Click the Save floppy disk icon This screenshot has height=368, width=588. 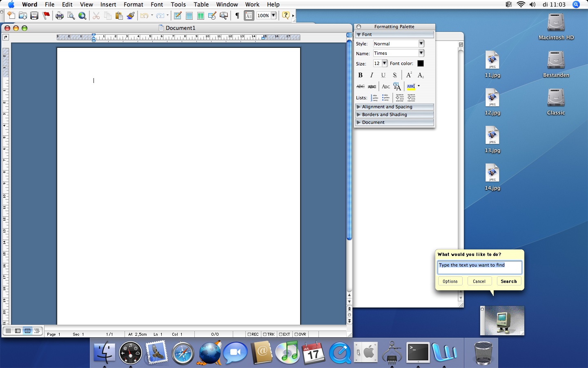pyautogui.click(x=34, y=16)
